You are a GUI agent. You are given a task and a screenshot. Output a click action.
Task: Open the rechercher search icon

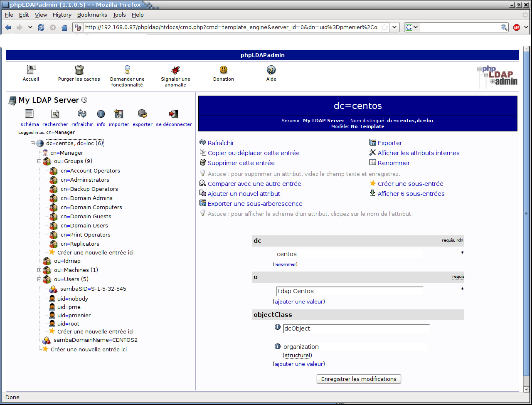click(55, 114)
